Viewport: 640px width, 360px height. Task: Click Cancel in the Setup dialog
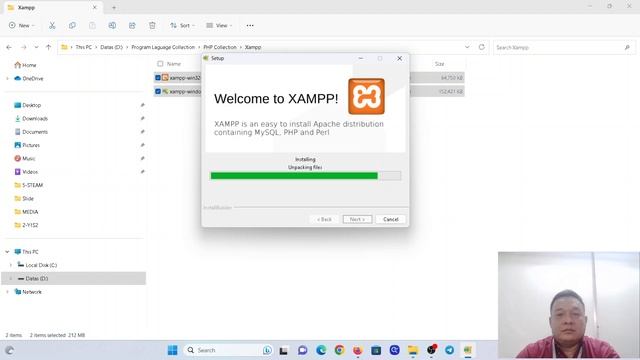tap(391, 219)
